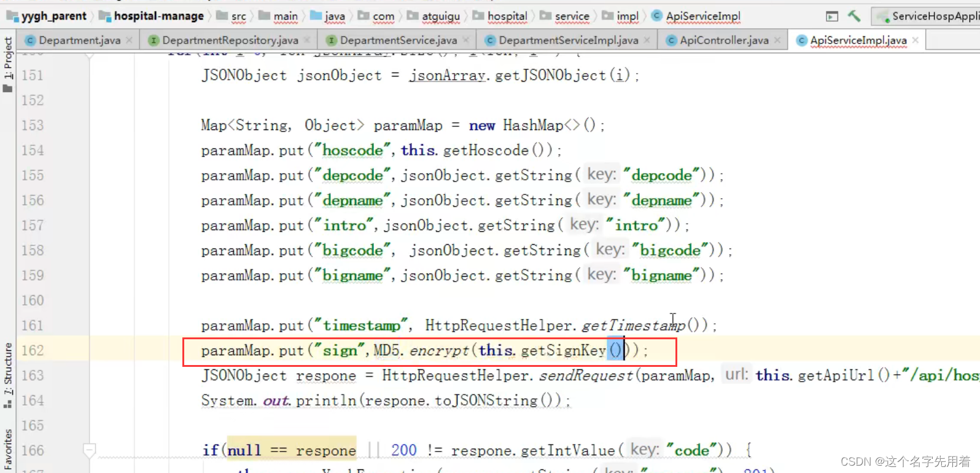Click the ApiServiceImpl class icon in the breadcrumb
980x473 pixels.
[656, 16]
